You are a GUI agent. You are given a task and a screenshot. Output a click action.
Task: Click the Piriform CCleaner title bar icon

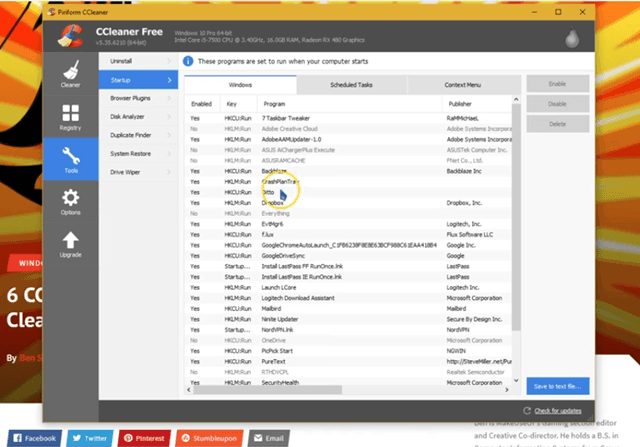tap(51, 12)
